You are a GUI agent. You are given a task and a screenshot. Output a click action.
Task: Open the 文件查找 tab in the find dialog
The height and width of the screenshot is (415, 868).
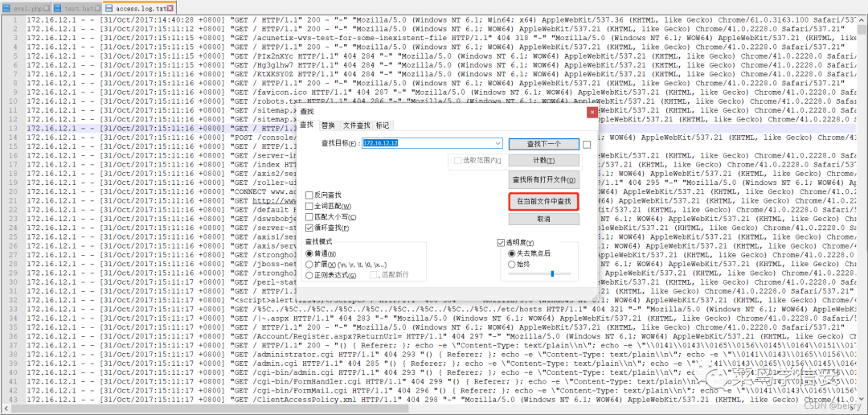coord(356,125)
